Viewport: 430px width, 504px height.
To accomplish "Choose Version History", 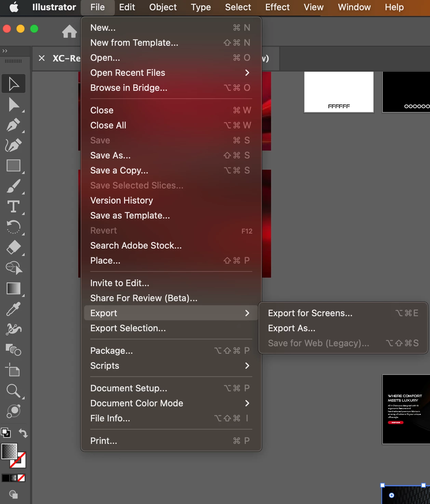I will pyautogui.click(x=171, y=200).
